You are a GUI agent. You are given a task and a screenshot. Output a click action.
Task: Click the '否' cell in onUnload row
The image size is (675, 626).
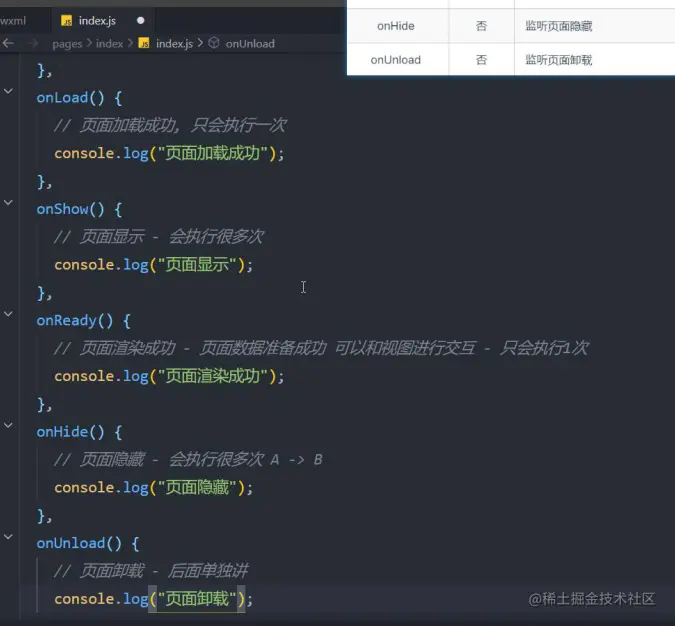pyautogui.click(x=481, y=60)
